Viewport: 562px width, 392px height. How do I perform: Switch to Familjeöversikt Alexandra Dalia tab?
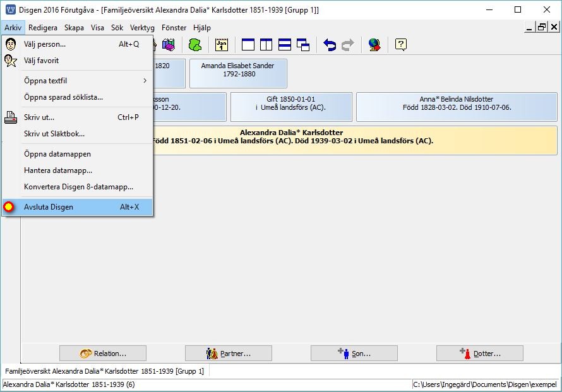(104, 371)
